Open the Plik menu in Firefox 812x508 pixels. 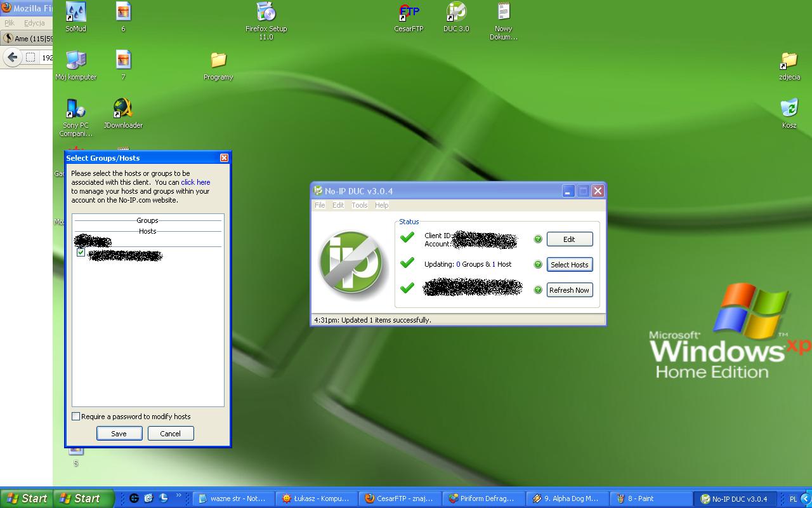coord(10,23)
